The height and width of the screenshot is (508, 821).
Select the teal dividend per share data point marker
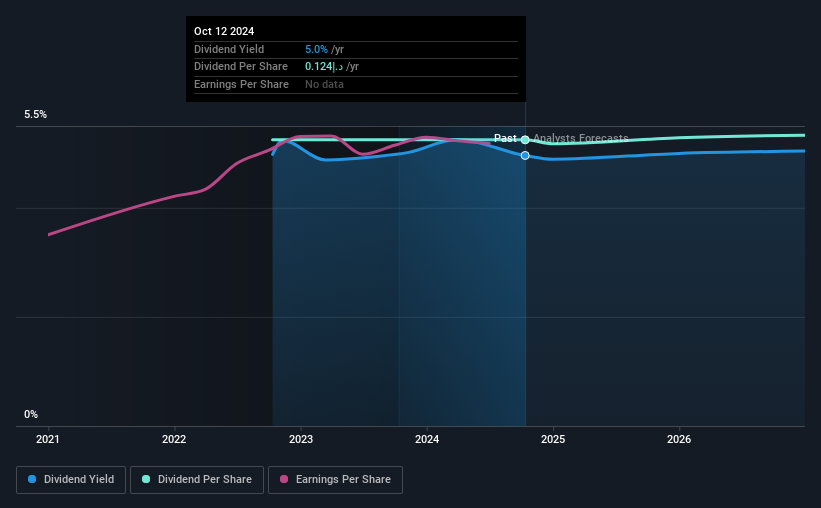[x=525, y=139]
